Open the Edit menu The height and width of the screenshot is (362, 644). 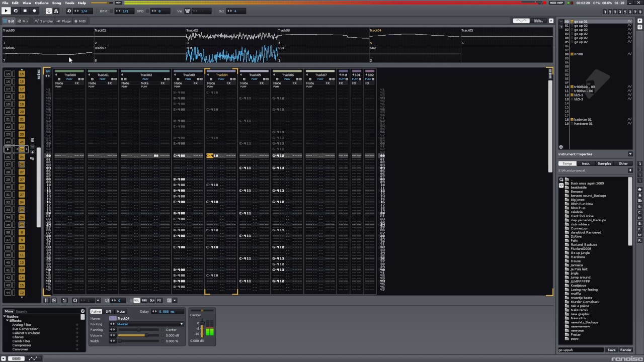15,3
